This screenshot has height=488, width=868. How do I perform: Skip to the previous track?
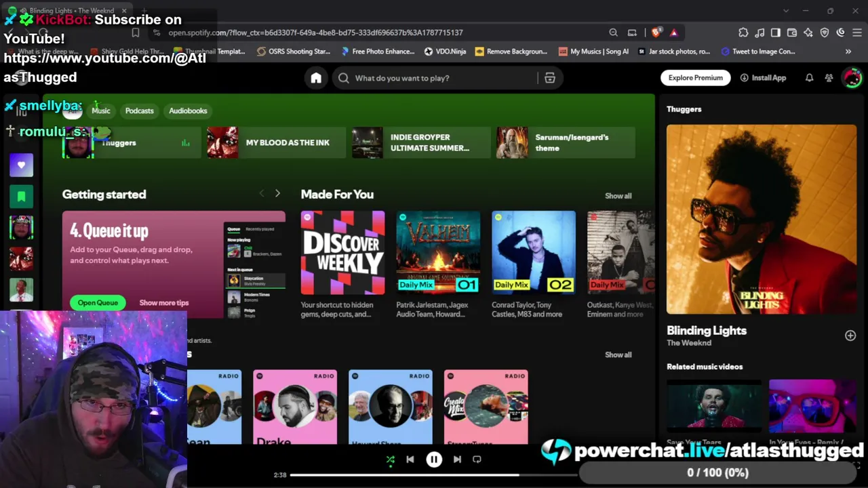coord(410,460)
